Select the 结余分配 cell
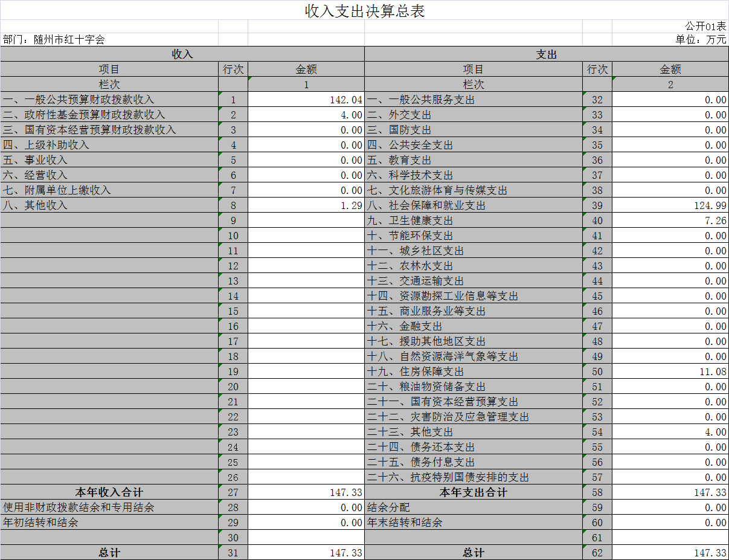The height and width of the screenshot is (560, 729). click(474, 507)
